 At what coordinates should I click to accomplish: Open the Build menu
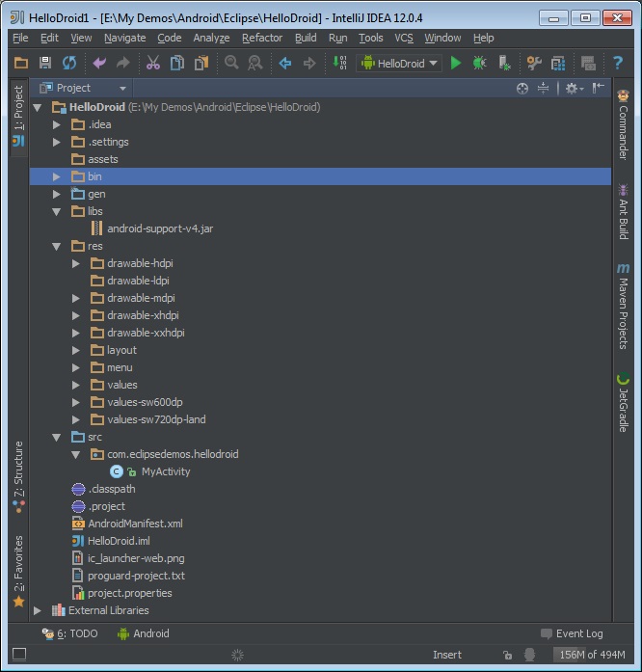click(x=306, y=39)
